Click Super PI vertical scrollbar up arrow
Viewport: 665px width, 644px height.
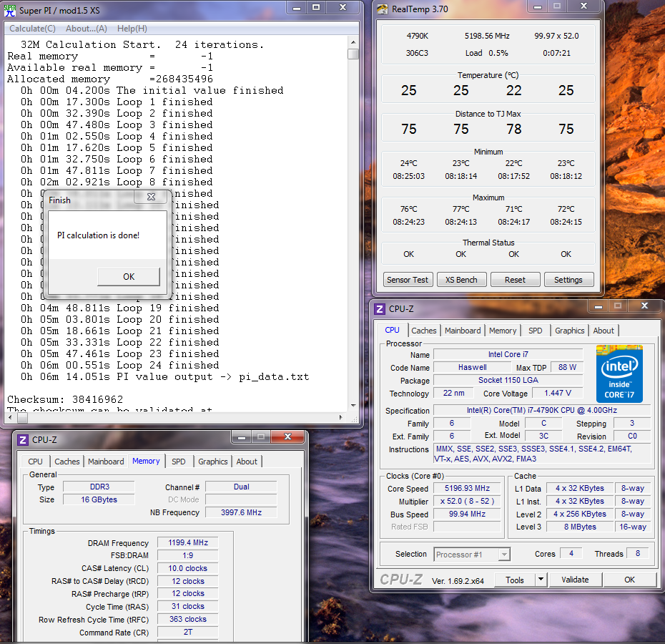click(x=353, y=42)
